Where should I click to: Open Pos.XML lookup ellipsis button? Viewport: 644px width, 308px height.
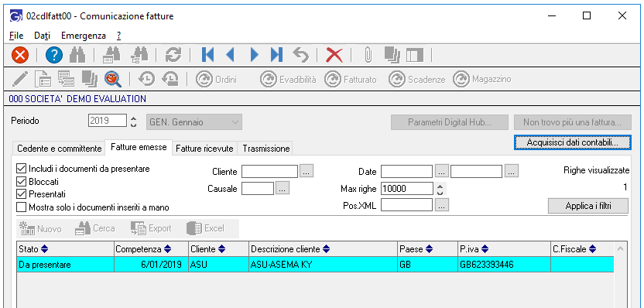(442, 205)
